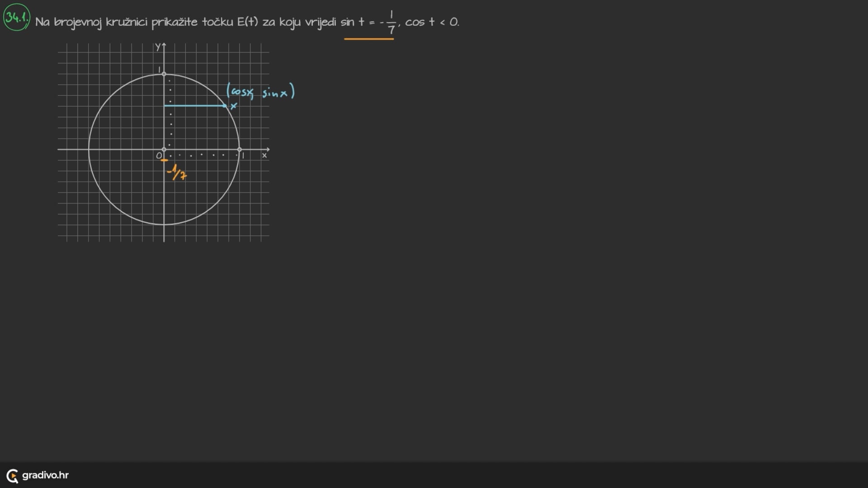Viewport: 868px width, 488px height.
Task: Click the word 'prikažite' in the problem statement
Action: pyautogui.click(x=174, y=22)
